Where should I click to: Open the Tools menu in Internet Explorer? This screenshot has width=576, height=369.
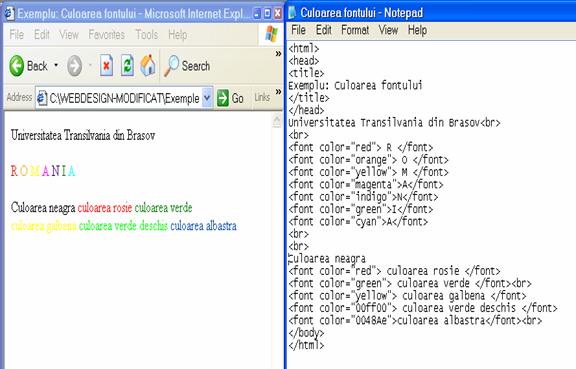(x=147, y=35)
